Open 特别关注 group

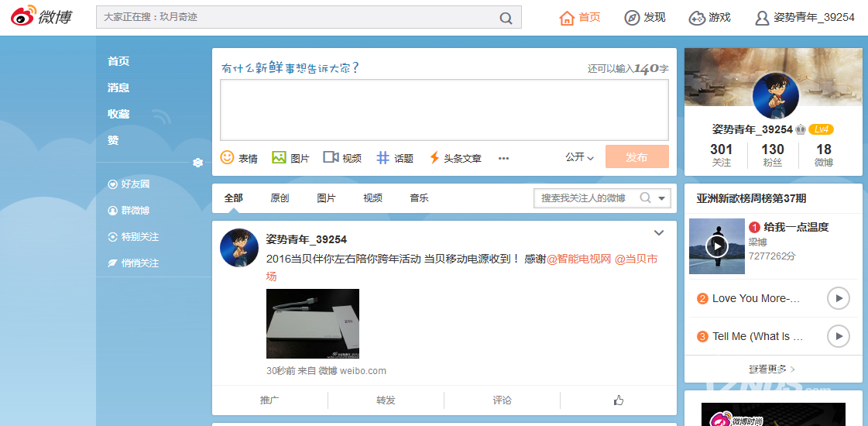pos(133,237)
